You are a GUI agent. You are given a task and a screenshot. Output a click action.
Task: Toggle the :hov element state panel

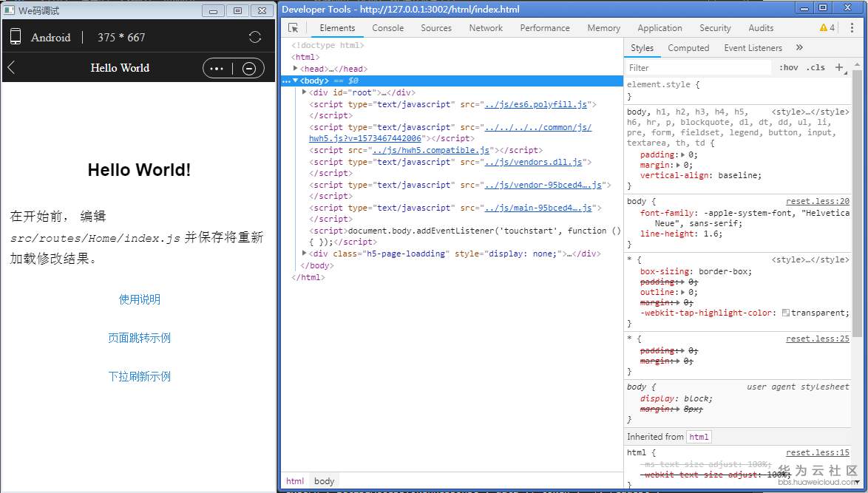(x=788, y=67)
